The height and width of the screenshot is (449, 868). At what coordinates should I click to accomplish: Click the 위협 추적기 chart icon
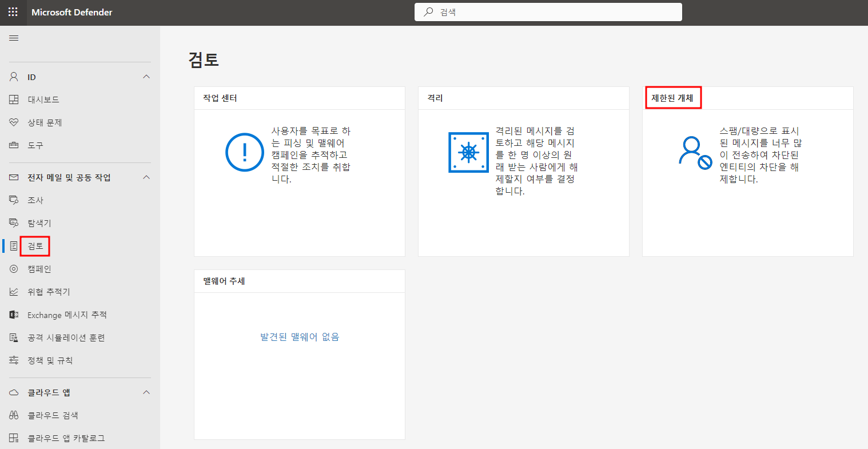[x=14, y=292]
